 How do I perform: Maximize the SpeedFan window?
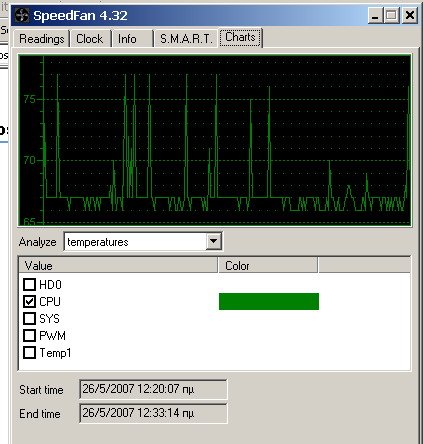(392, 15)
